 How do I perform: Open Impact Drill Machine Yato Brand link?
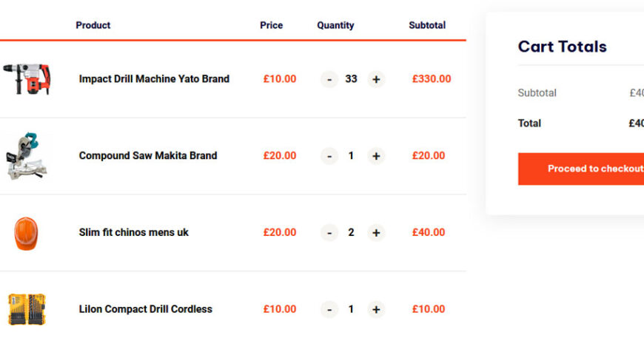coord(154,79)
